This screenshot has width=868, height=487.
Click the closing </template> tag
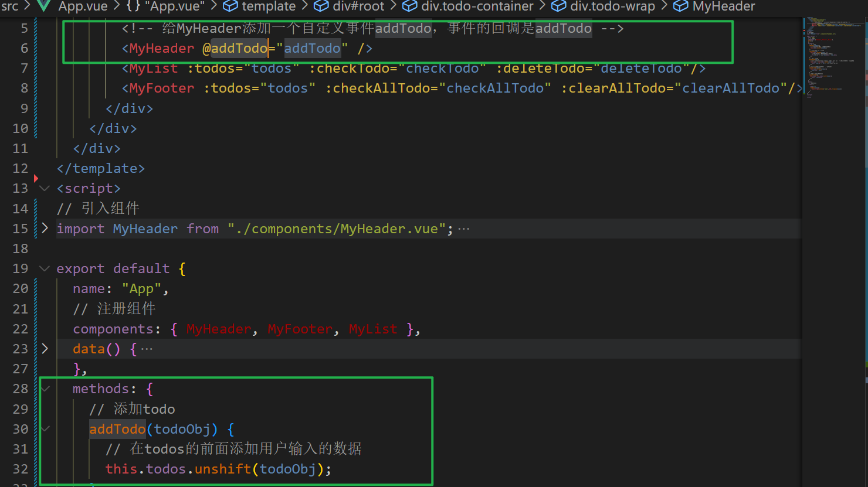point(101,168)
